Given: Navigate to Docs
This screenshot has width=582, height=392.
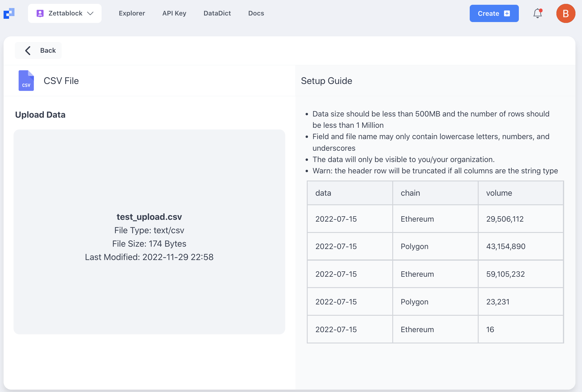Looking at the screenshot, I should 256,13.
